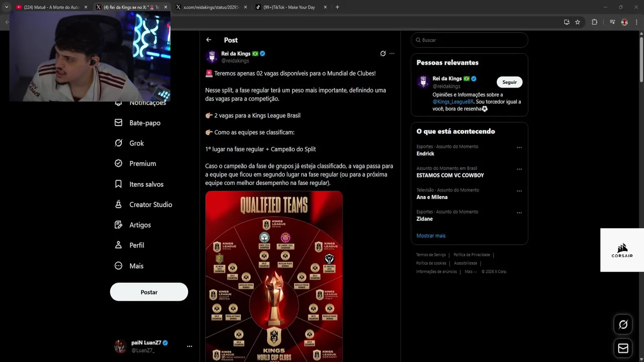Open ESTAMOS COM VC COWBOY trend
The width and height of the screenshot is (644, 362).
pos(450,175)
